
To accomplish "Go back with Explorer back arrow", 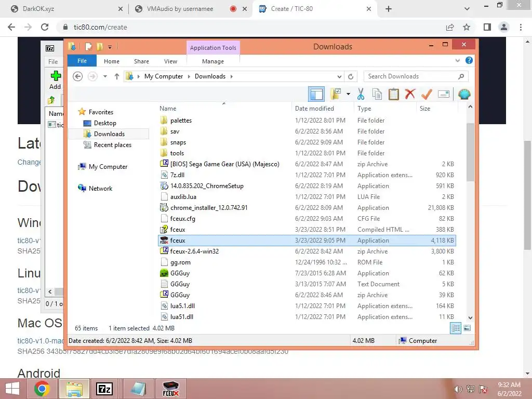I will click(78, 76).
